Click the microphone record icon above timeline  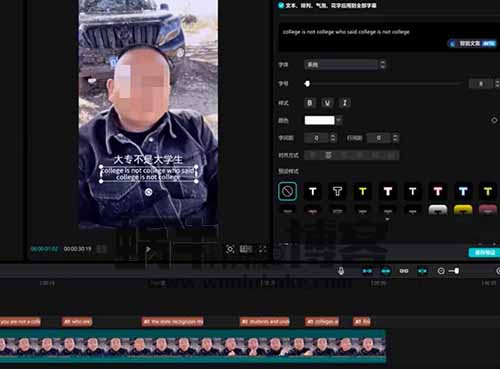pyautogui.click(x=341, y=271)
